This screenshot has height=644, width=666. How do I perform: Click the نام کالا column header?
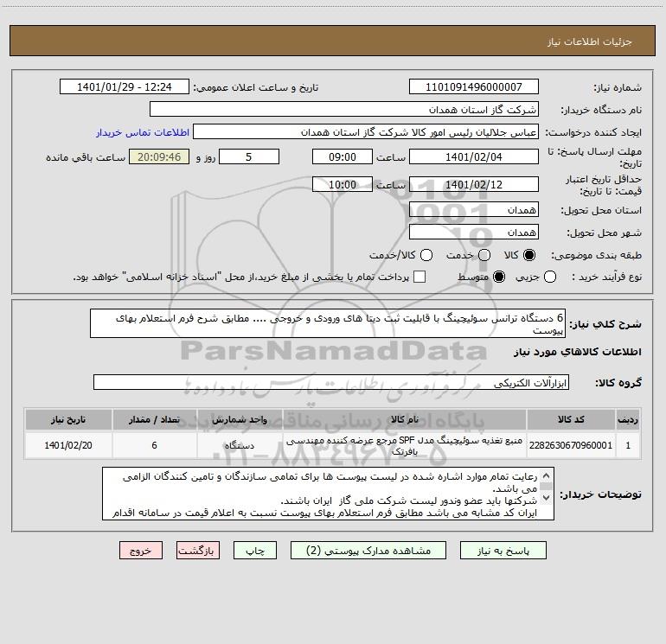(x=405, y=420)
